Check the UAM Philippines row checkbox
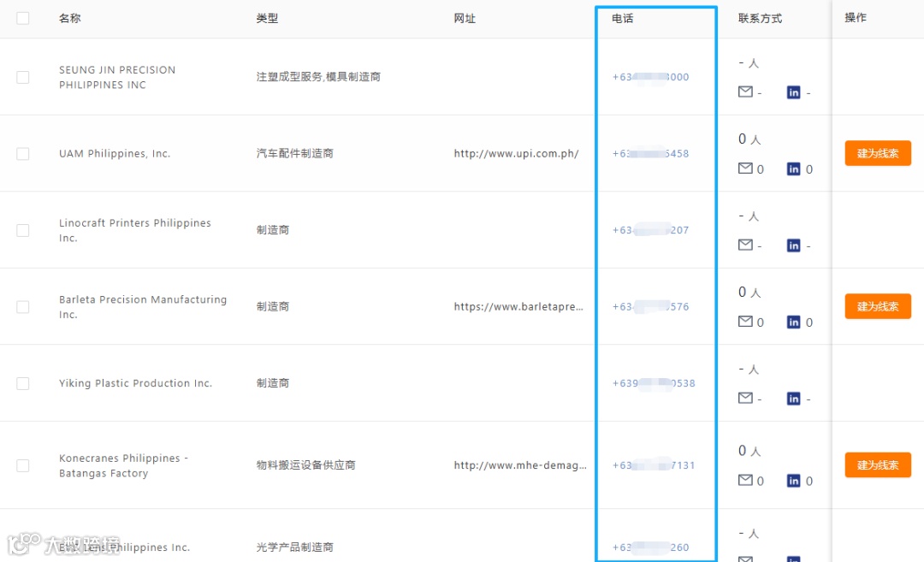 coord(23,154)
